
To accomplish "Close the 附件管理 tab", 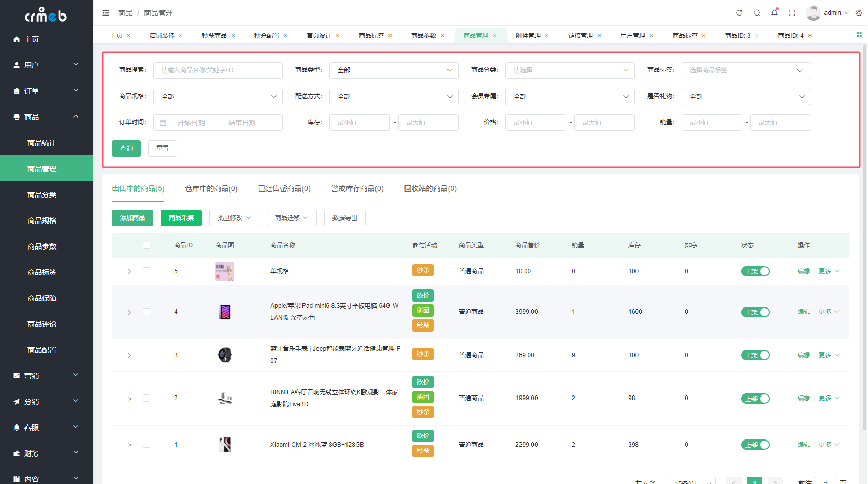I will [x=547, y=36].
